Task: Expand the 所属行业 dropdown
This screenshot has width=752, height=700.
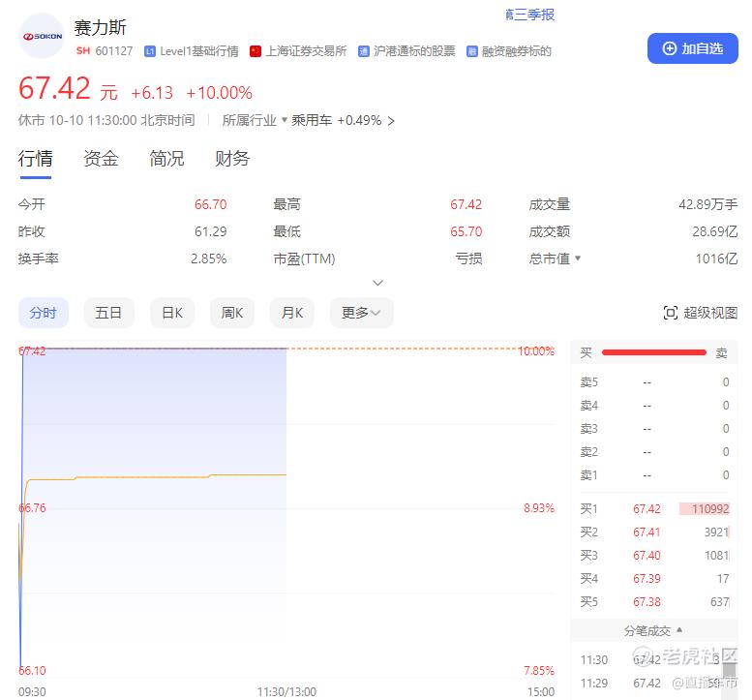Action: [x=255, y=120]
